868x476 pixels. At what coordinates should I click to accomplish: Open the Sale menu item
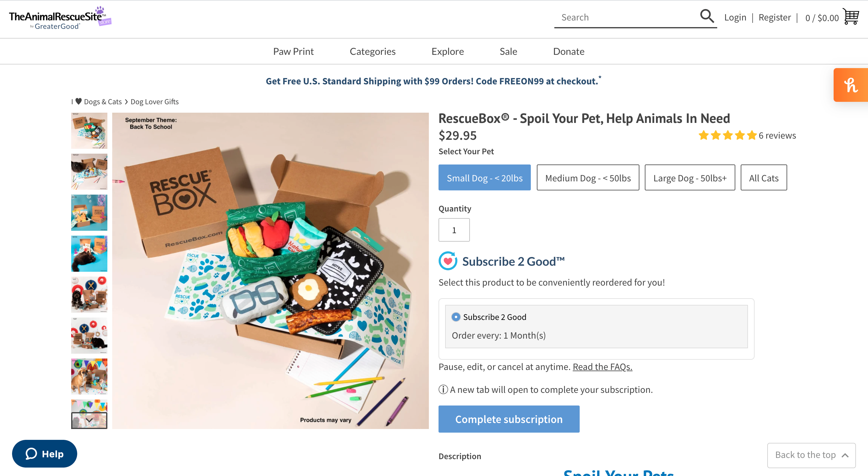[508, 51]
